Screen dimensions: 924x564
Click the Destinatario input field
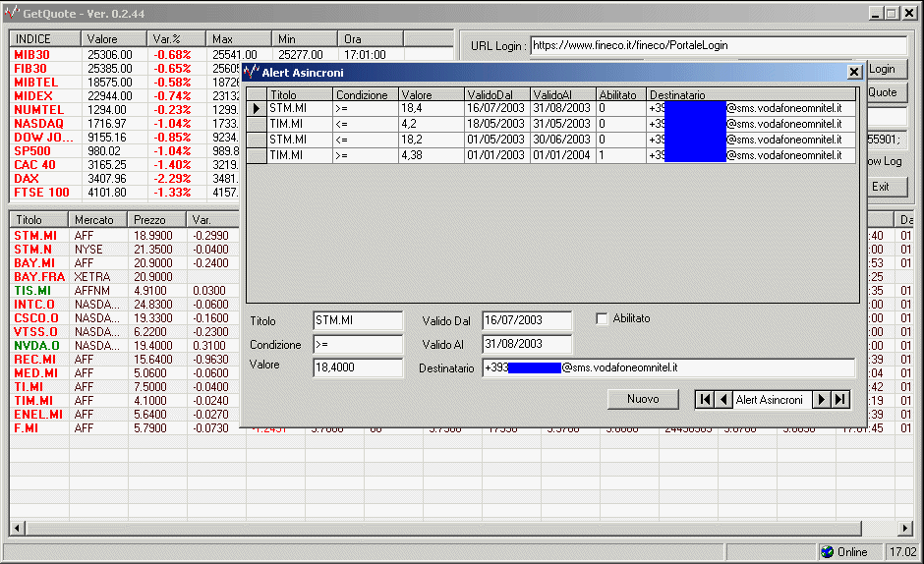(668, 367)
